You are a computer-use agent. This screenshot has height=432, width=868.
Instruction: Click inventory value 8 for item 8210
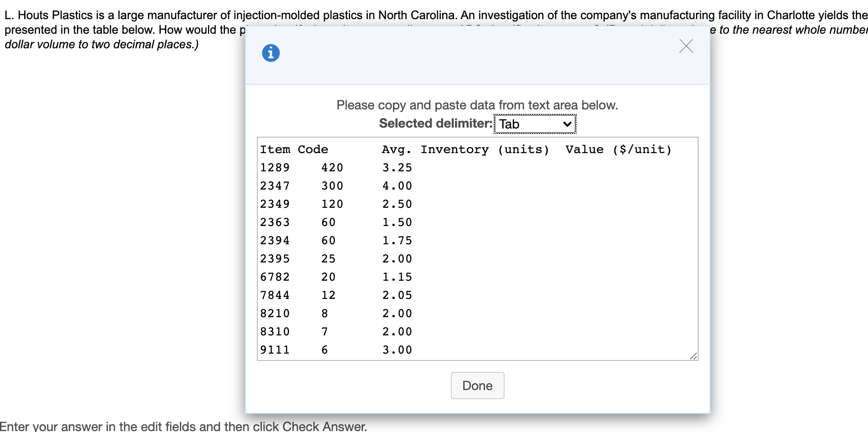coord(325,314)
